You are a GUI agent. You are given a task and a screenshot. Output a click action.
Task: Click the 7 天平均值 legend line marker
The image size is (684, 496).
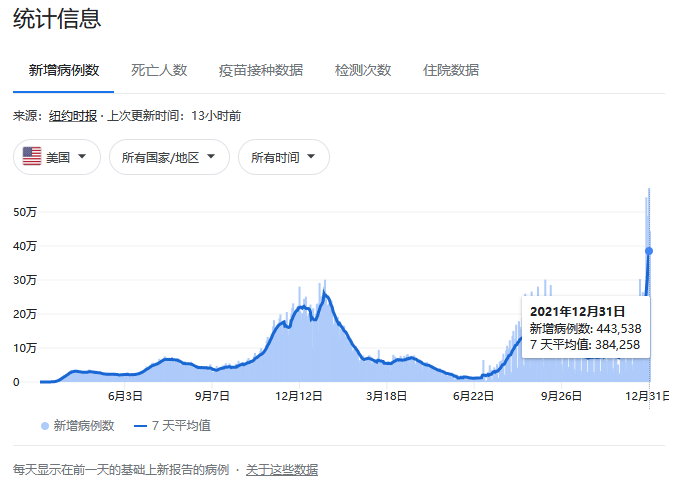tap(139, 426)
